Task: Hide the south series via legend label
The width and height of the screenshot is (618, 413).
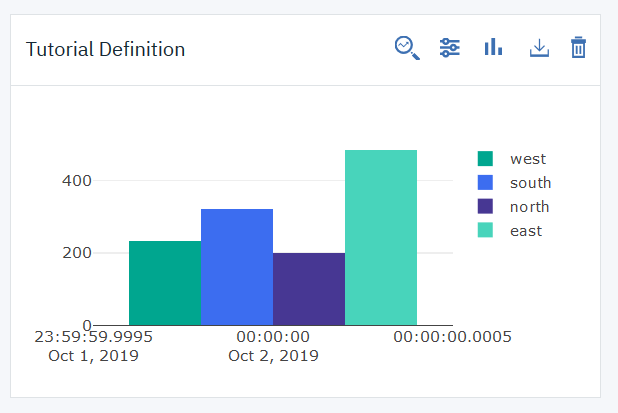Action: [530, 183]
